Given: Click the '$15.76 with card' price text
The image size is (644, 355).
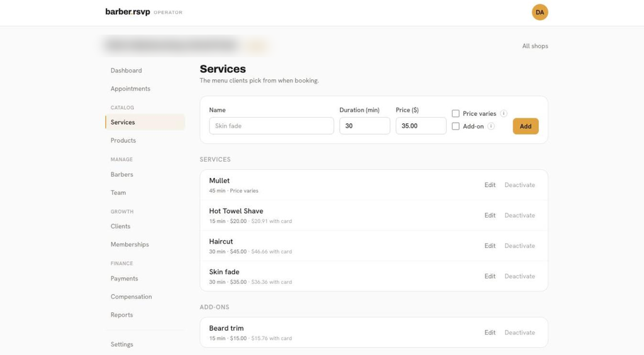Looking at the screenshot, I should [272, 338].
